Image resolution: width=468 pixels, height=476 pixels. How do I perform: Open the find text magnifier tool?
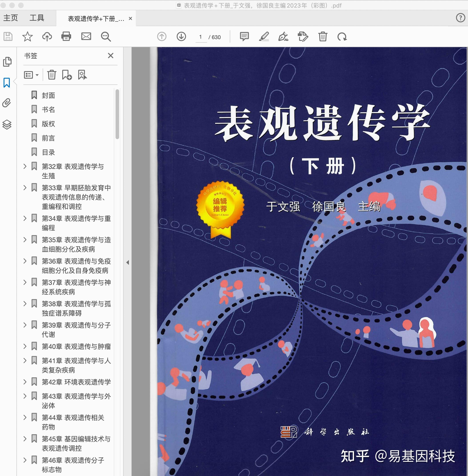[106, 37]
